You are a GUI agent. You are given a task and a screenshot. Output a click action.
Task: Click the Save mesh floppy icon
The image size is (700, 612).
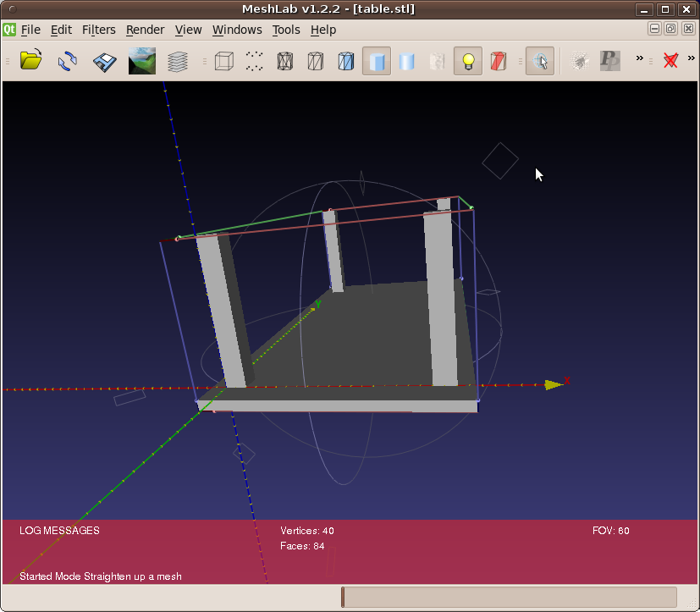(105, 61)
